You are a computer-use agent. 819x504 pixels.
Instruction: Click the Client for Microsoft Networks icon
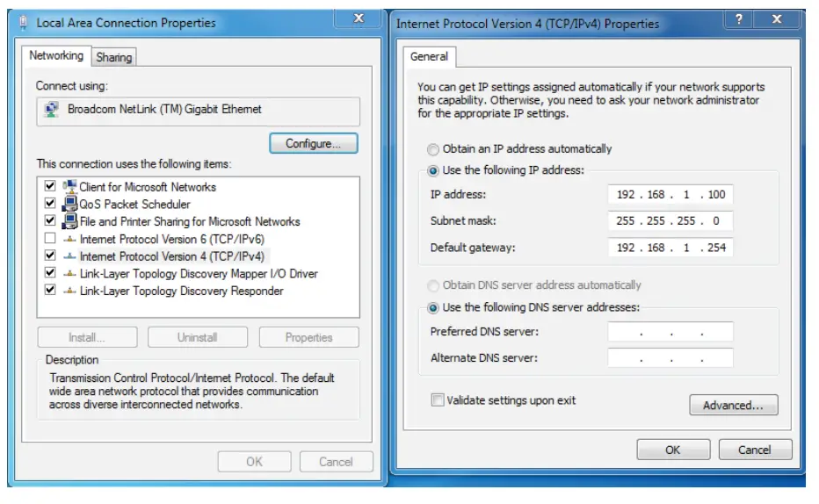click(x=69, y=186)
